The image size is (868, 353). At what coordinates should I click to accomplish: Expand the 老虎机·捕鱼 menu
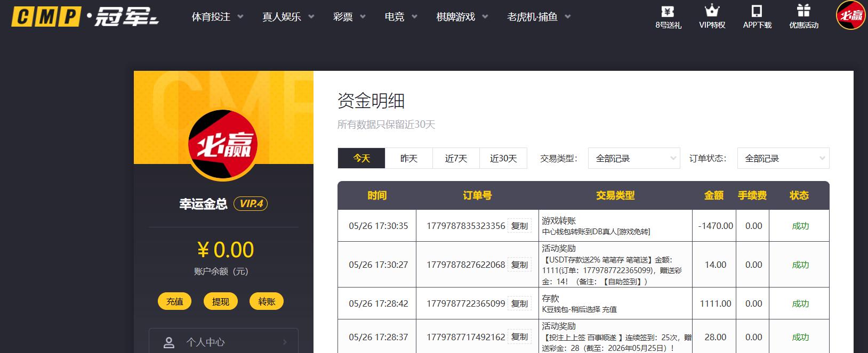click(539, 17)
